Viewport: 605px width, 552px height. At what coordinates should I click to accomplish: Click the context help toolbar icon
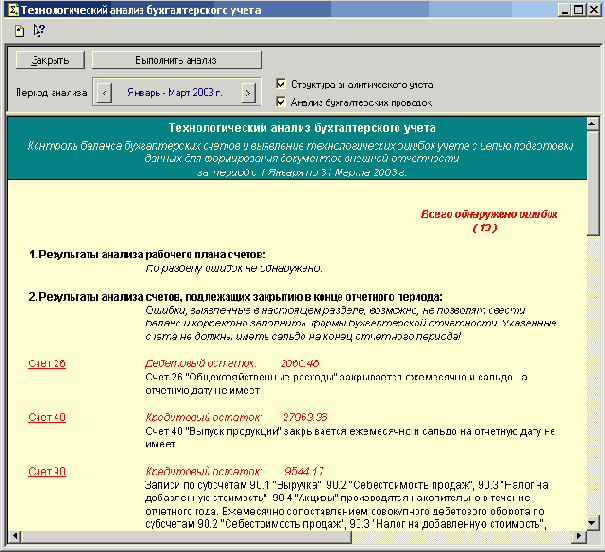click(39, 30)
